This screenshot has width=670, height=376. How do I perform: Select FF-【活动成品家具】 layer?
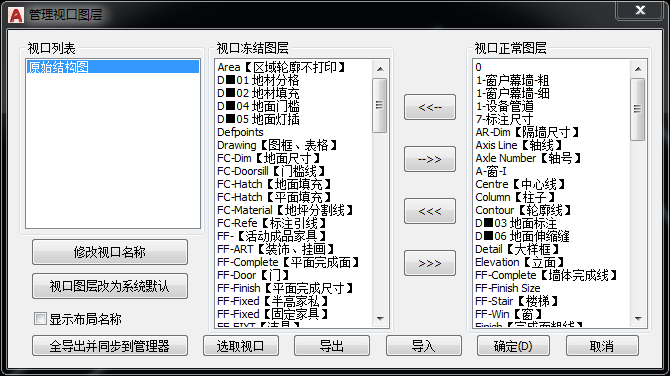tap(272, 236)
